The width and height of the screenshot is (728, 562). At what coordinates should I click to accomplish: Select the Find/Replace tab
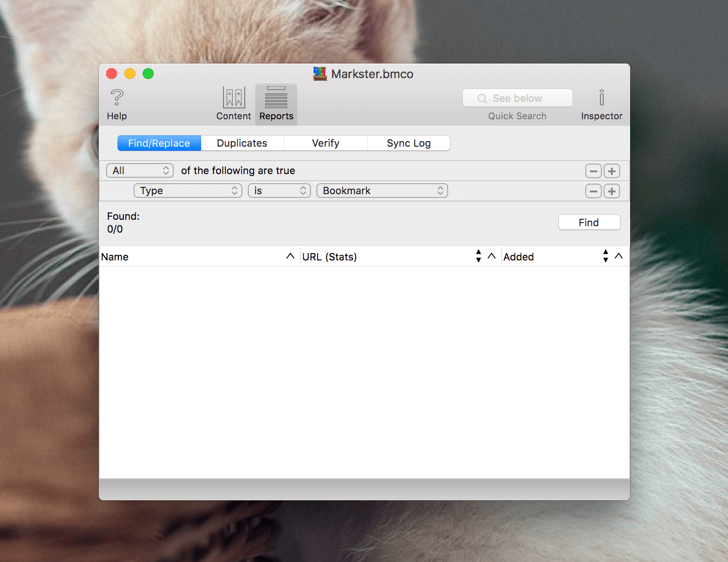click(159, 143)
